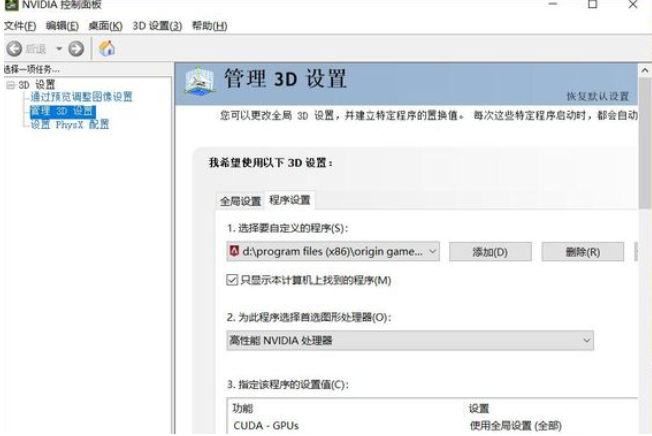Close the NVIDIA 控制面板 window
The width and height of the screenshot is (652, 436).
(x=633, y=5)
